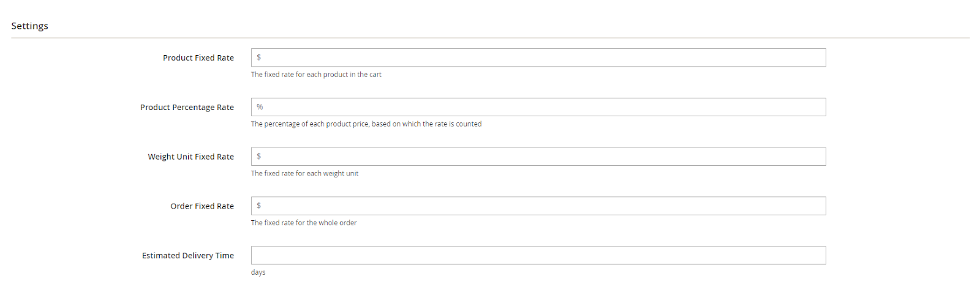
Task: Click the 'days' hint under Estimated Delivery Time
Action: click(258, 272)
